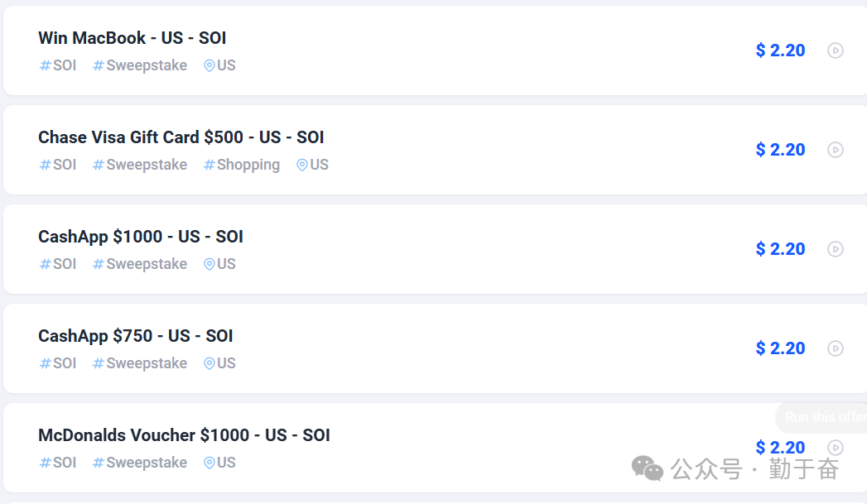This screenshot has height=504, width=867.
Task: Open the Win MacBook - US - SOI offer
Action: (x=132, y=38)
